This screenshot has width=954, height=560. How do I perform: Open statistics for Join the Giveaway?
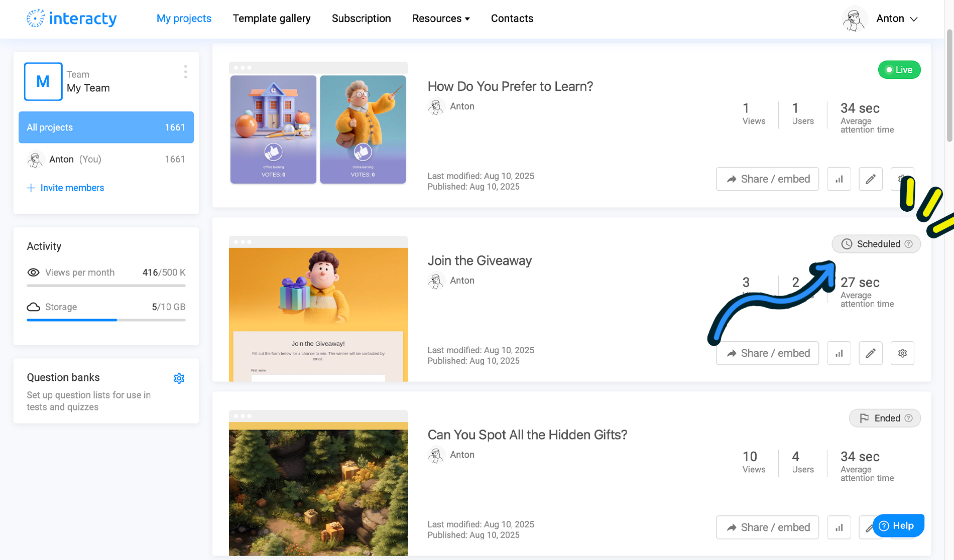(839, 353)
